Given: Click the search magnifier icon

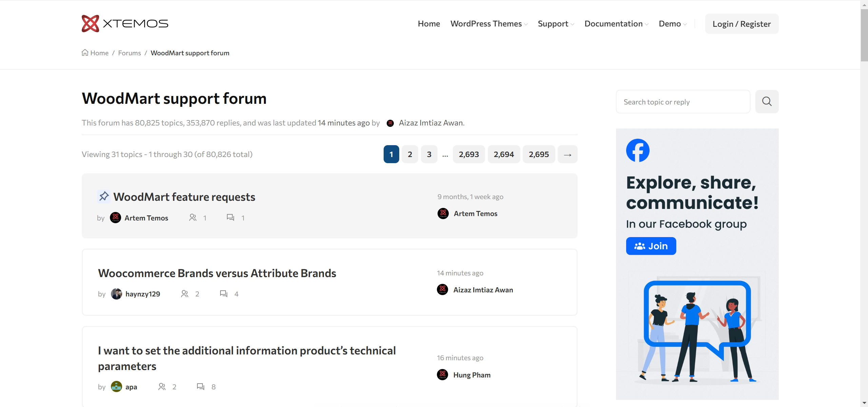Looking at the screenshot, I should tap(767, 101).
